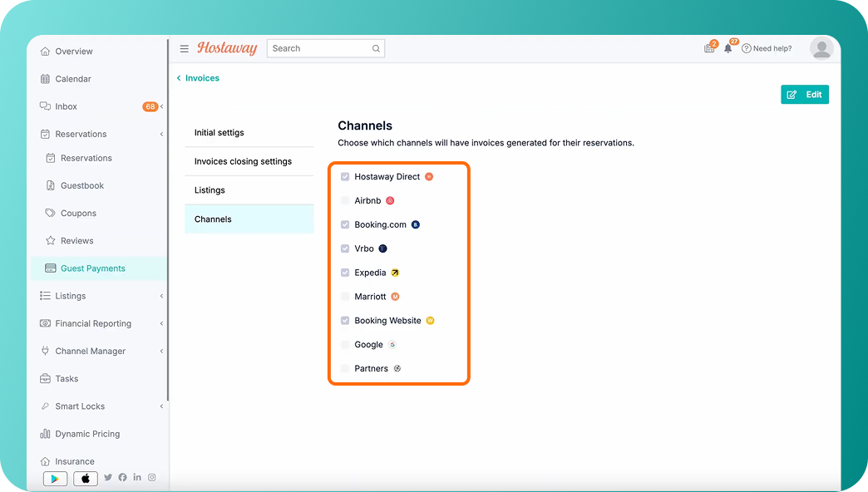Enable the Google checkbox

point(345,344)
